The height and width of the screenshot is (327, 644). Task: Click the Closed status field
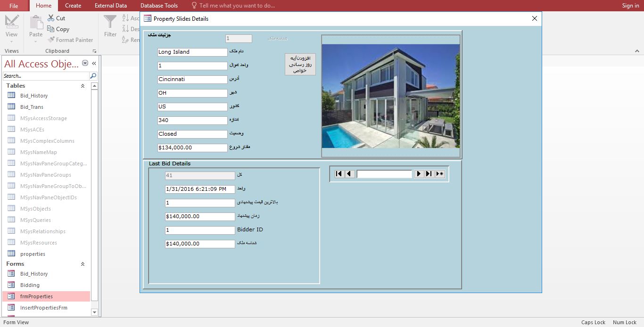(192, 134)
